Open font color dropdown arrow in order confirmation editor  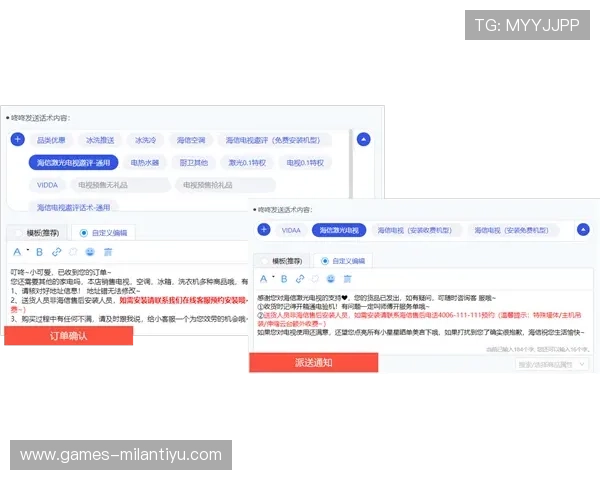[28, 250]
